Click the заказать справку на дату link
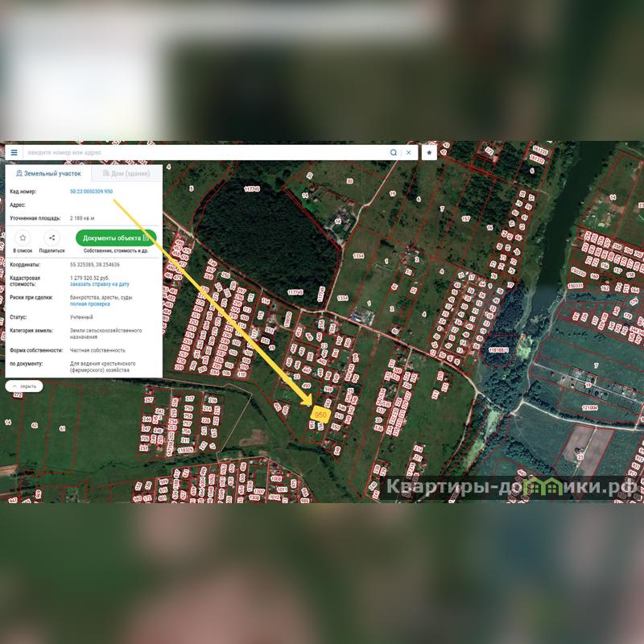The width and height of the screenshot is (644, 644). (x=99, y=284)
